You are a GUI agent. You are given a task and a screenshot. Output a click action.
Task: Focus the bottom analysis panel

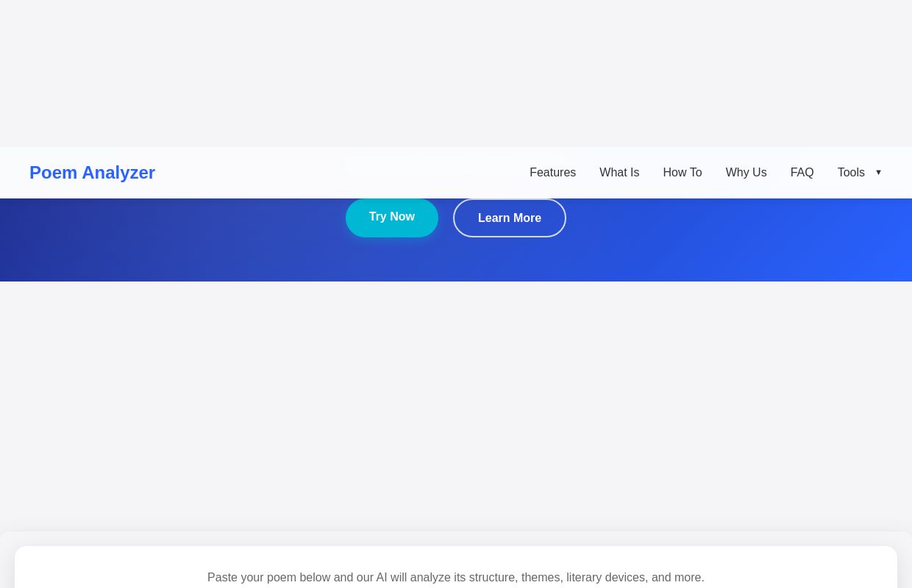coord(456,567)
